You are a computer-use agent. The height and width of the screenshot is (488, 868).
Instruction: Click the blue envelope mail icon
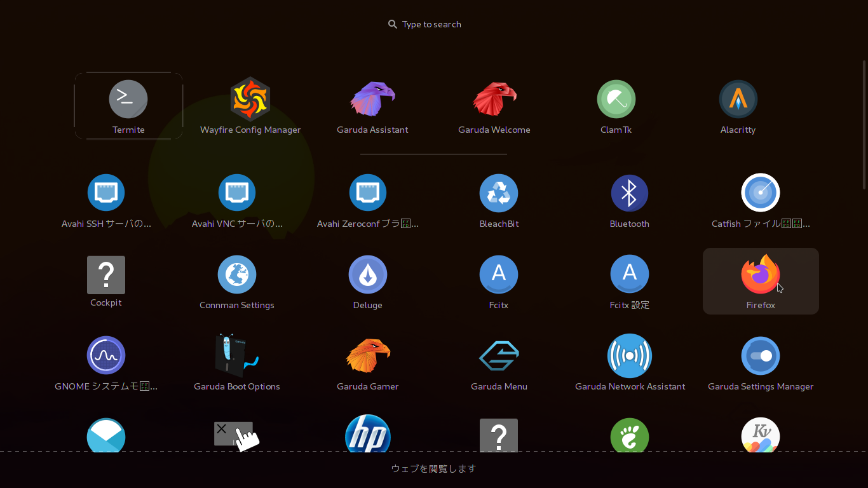[106, 435]
